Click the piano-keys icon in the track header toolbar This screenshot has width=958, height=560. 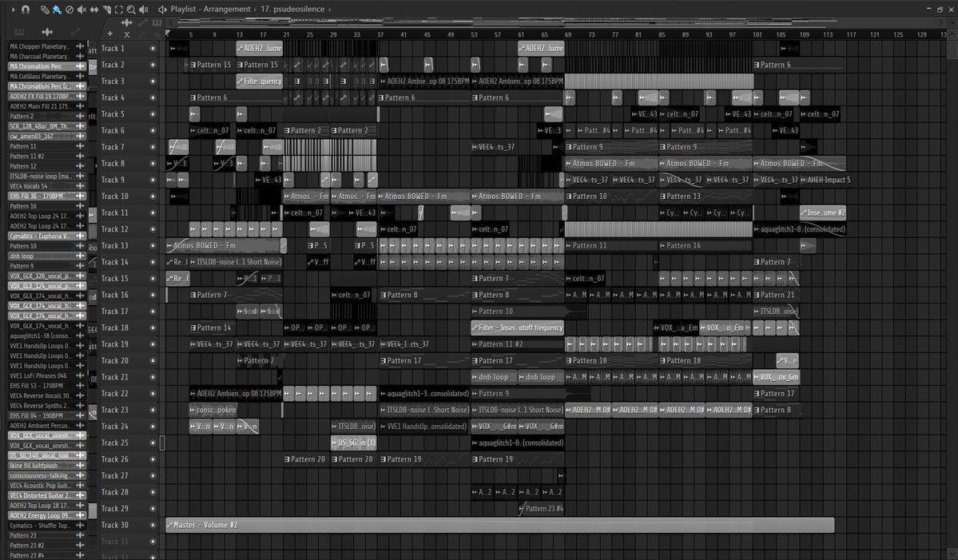pyautogui.click(x=157, y=22)
